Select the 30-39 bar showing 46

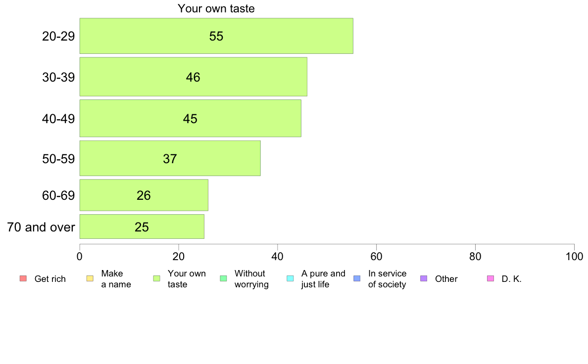[x=194, y=77]
